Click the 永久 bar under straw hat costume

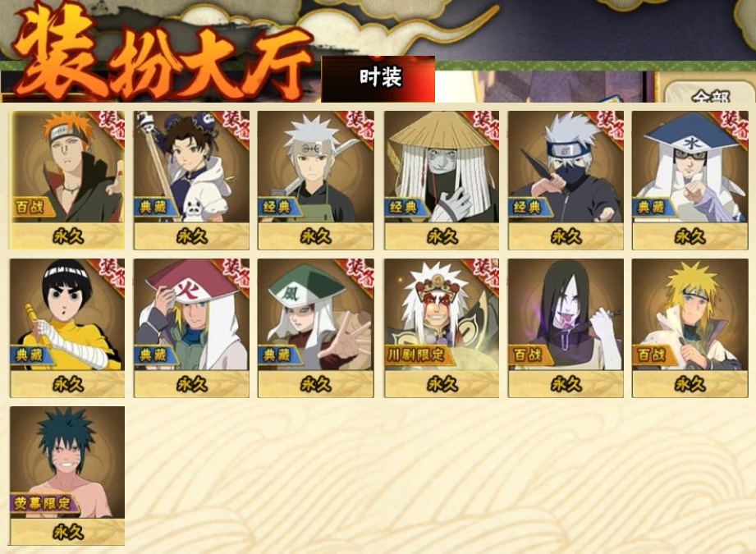[441, 236]
